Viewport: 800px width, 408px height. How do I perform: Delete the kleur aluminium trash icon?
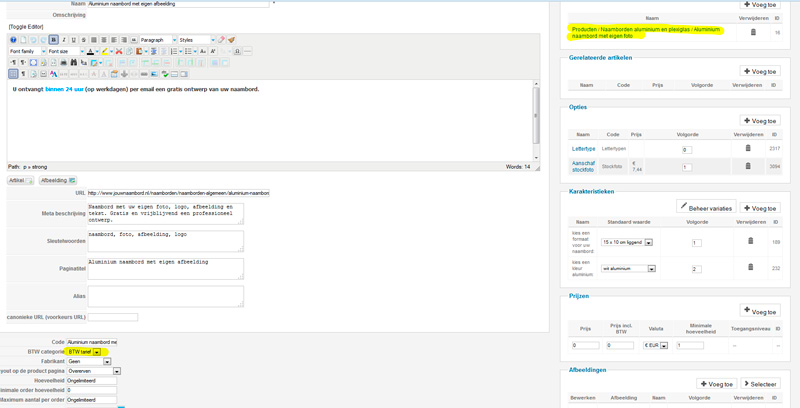tap(751, 267)
